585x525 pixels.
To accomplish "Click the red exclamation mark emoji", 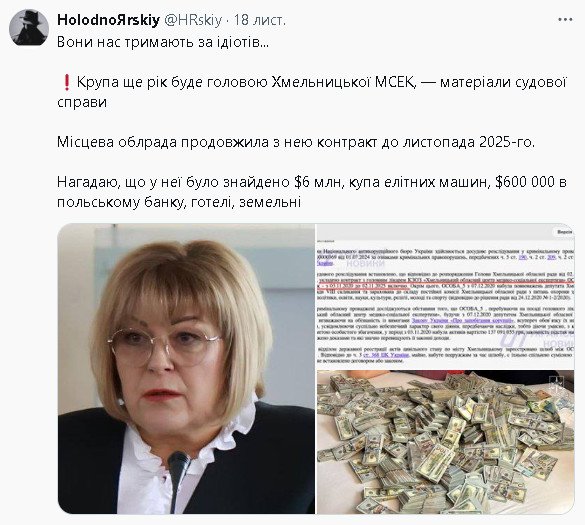I will click(x=66, y=82).
